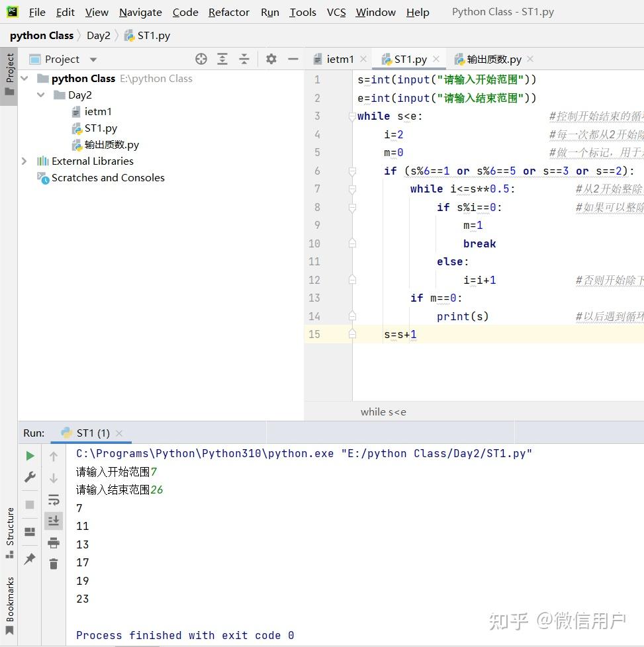Click the green Rerun button in Run panel

(30, 456)
